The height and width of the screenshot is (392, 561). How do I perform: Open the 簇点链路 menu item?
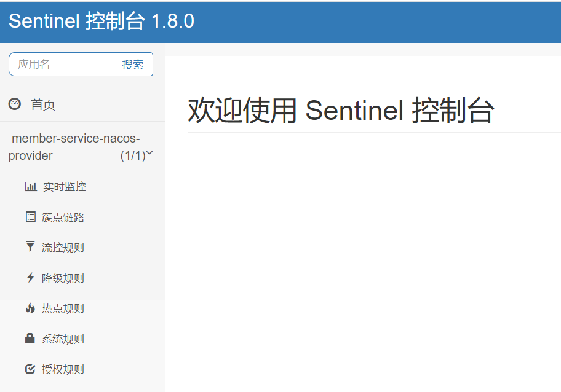point(63,218)
